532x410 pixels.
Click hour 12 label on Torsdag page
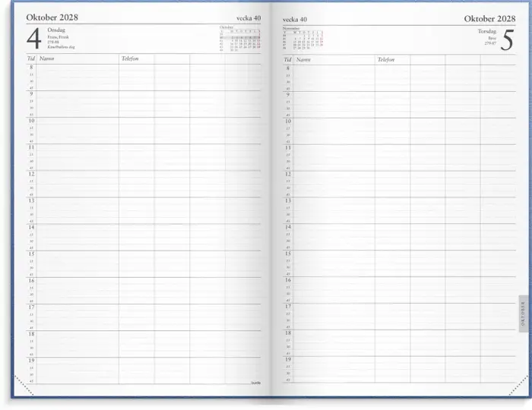pos(288,174)
